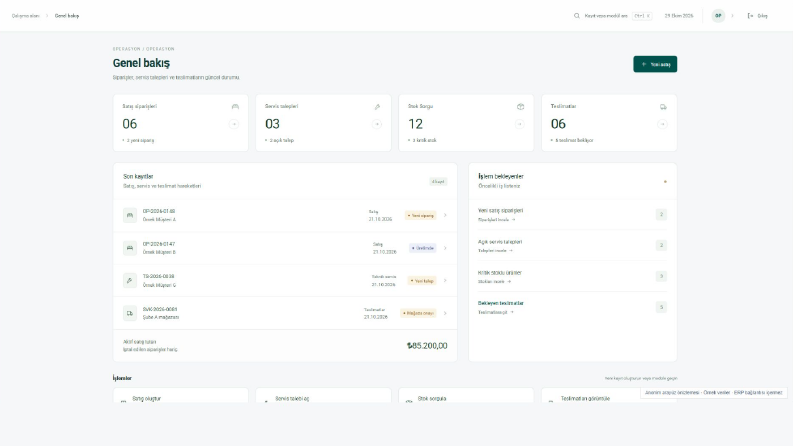Click the search magnifier icon

coord(577,16)
